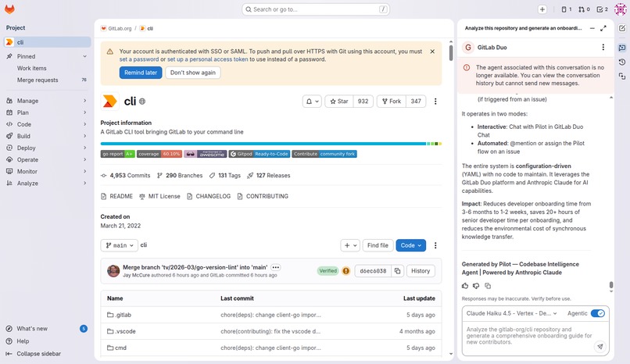Click the Find file button
Screen dimensions: 630x364
(378, 245)
